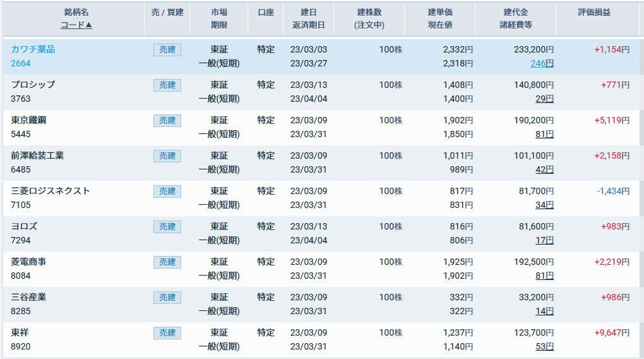Click the +2,219円 profit value

click(612, 262)
